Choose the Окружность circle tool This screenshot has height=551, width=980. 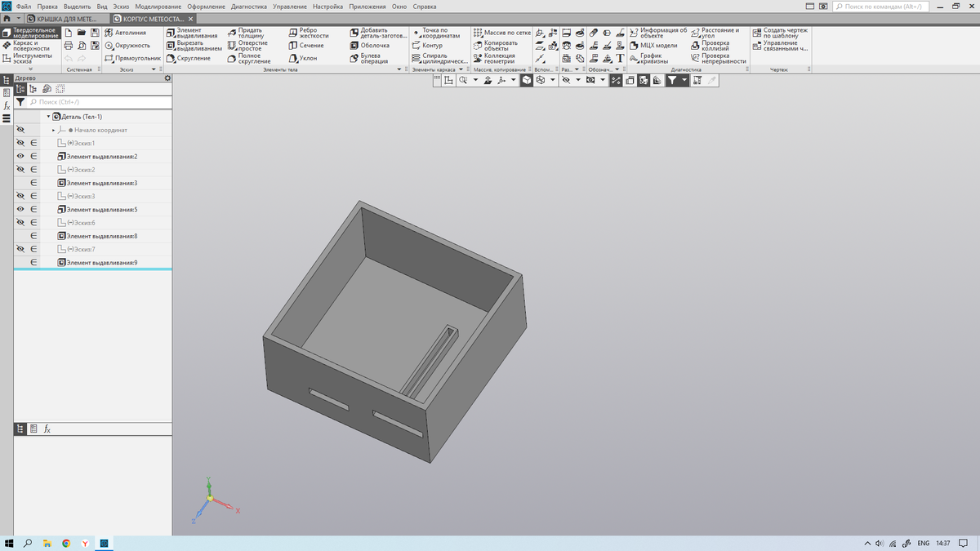coord(127,46)
